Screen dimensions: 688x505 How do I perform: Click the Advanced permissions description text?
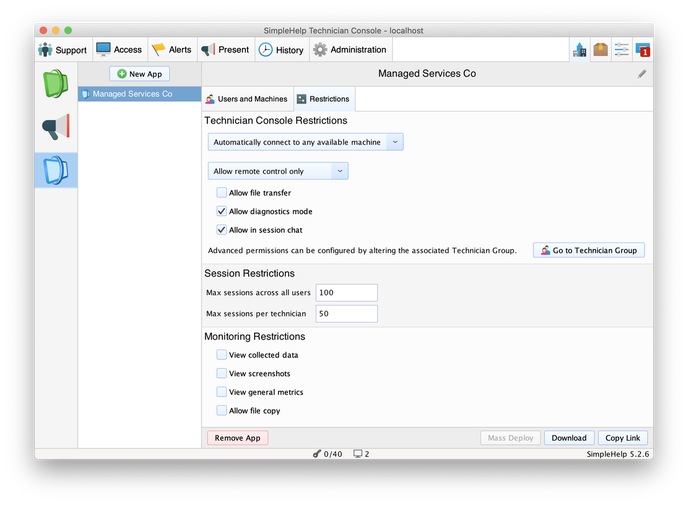point(362,251)
